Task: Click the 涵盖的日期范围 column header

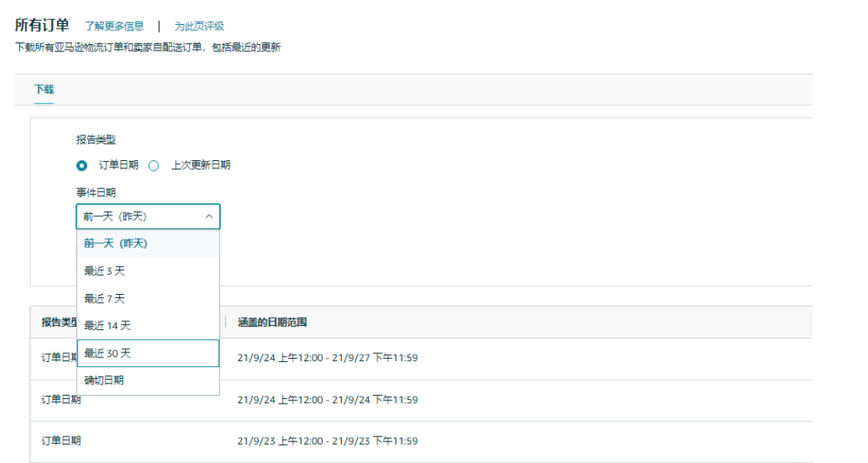Action: pyautogui.click(x=272, y=322)
